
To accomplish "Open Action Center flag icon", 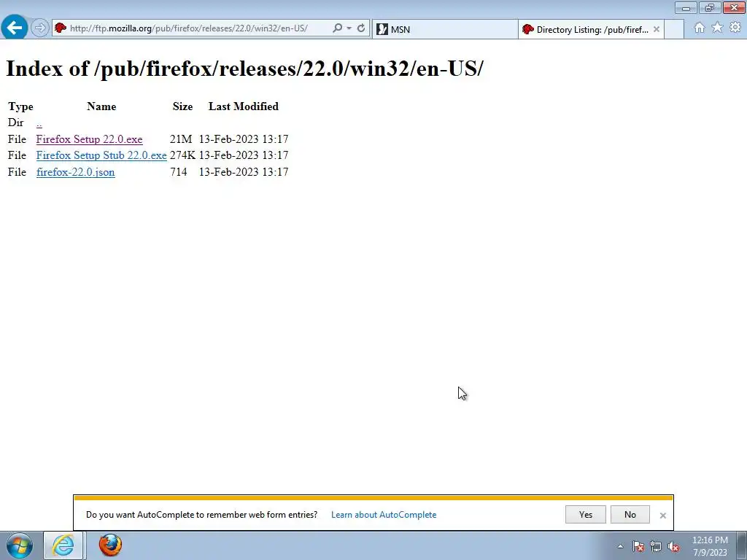I will click(638, 547).
